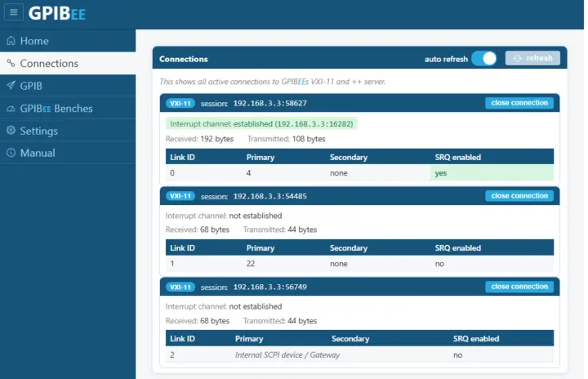This screenshot has height=379, width=588.
Task: Click 'Internal SCPI device / Gateway' cell
Action: click(287, 355)
